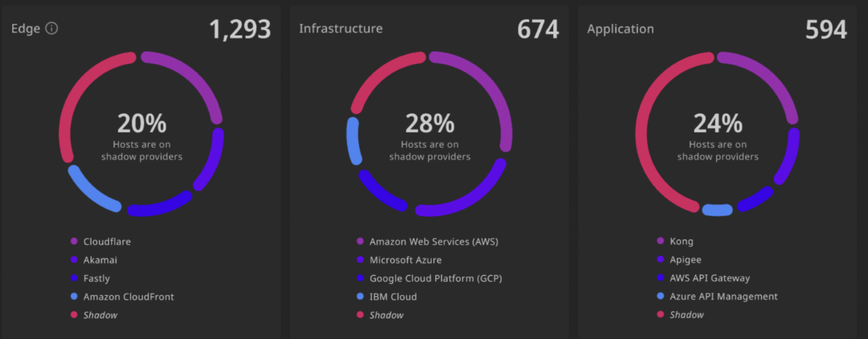Click the Shadow legend under Edge
Screen dimensions: 868x339
pyautogui.click(x=94, y=315)
